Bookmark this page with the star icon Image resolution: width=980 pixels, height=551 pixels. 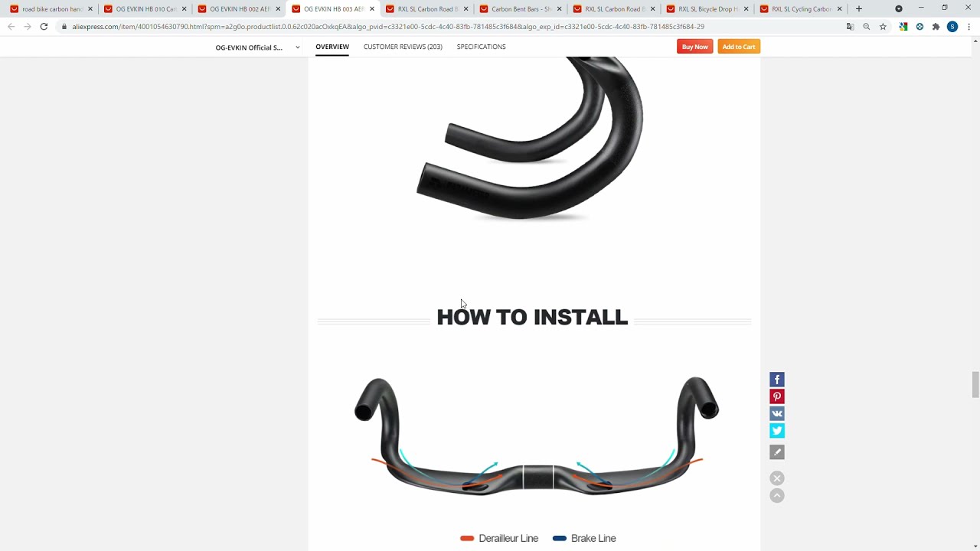[x=883, y=27]
